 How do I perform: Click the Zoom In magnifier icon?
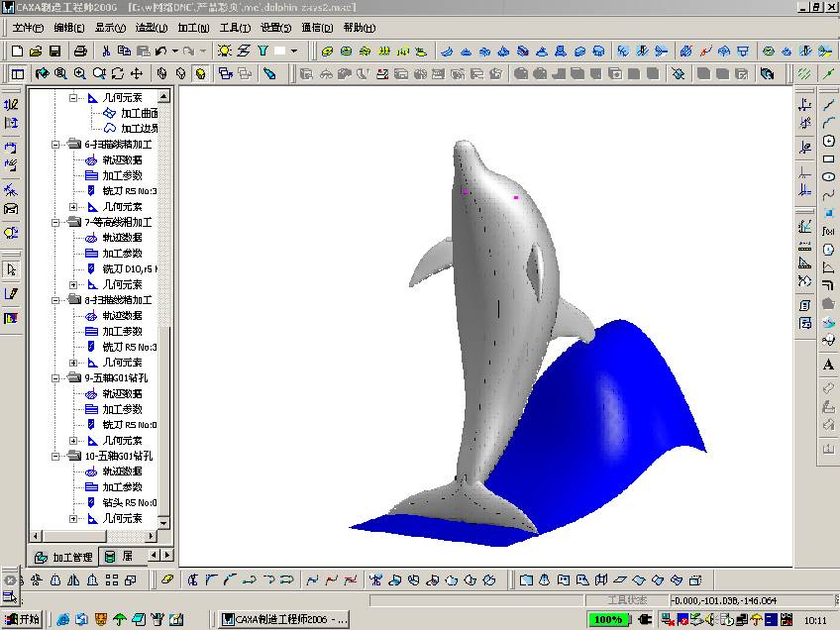coord(79,73)
